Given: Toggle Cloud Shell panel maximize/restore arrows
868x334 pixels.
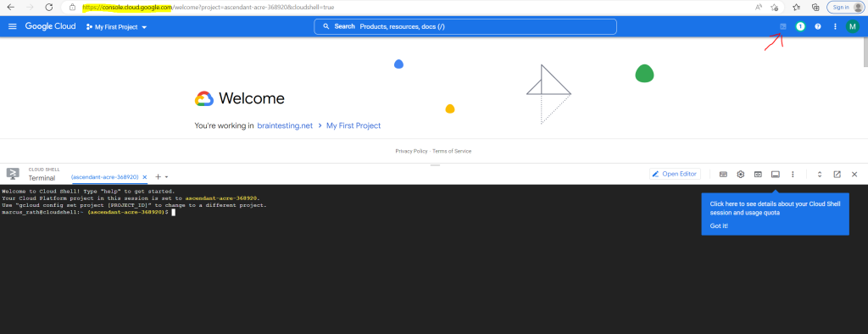Looking at the screenshot, I should [820, 174].
